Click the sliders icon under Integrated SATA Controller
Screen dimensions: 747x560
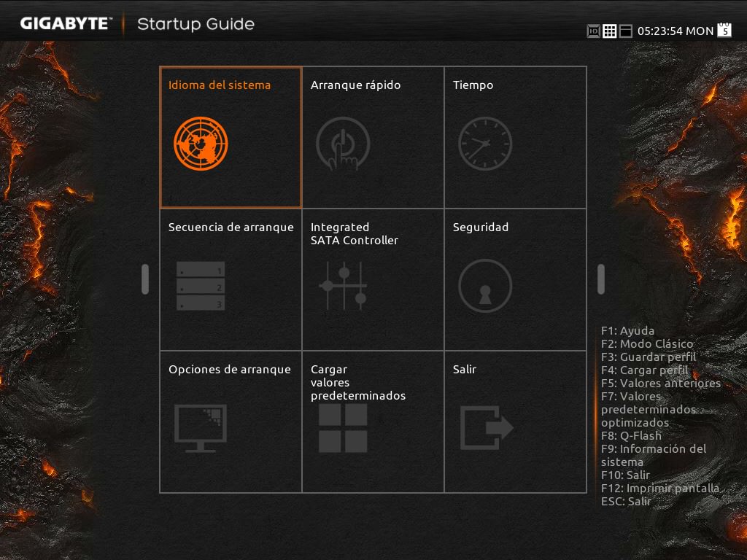pyautogui.click(x=343, y=286)
